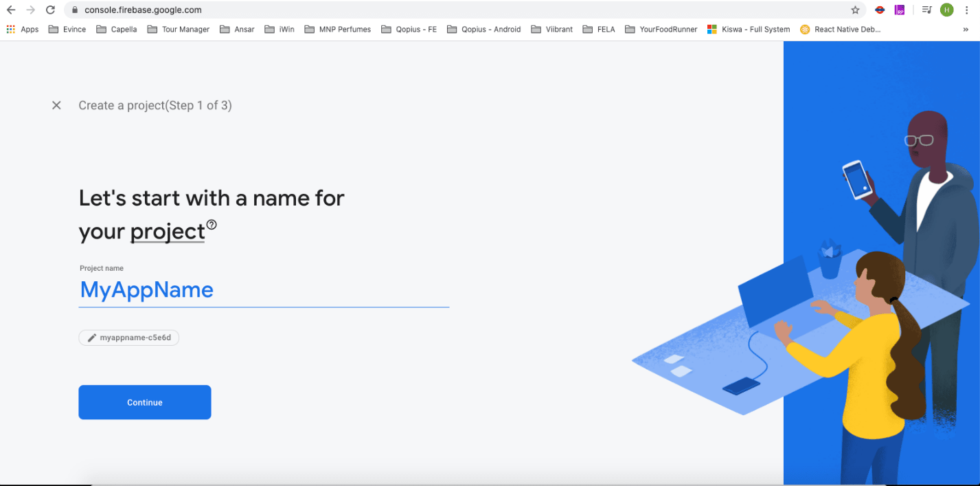Screen dimensions: 980x486
Task: Click the red roundel extension icon
Action: click(x=879, y=10)
